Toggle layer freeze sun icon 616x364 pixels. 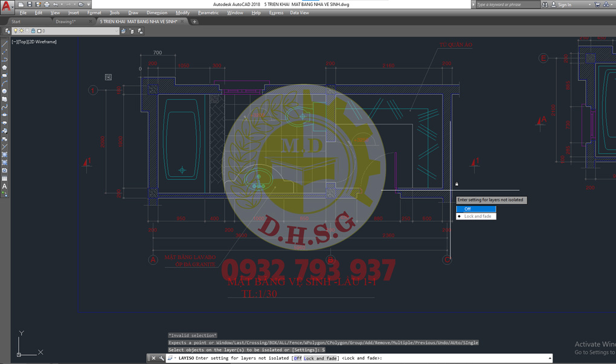click(22, 31)
